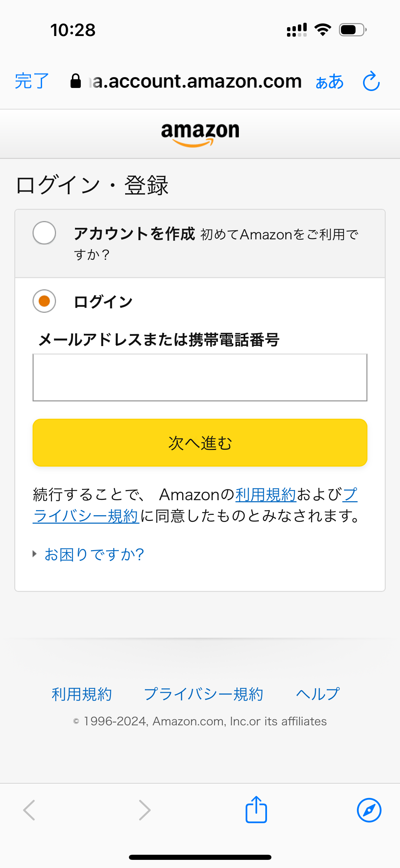Image resolution: width=400 pixels, height=868 pixels.
Task: Open the share sheet icon
Action: click(256, 810)
